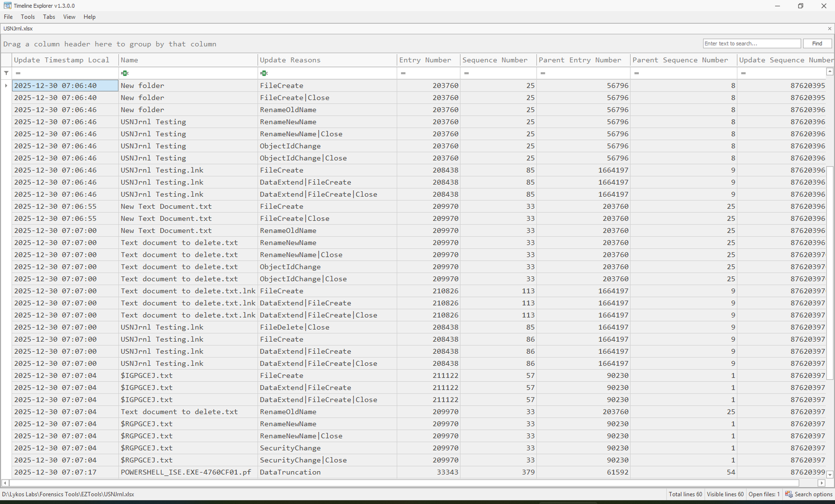The height and width of the screenshot is (504, 835).
Task: Click the horizontal scrollbar at the bottom
Action: (412, 483)
